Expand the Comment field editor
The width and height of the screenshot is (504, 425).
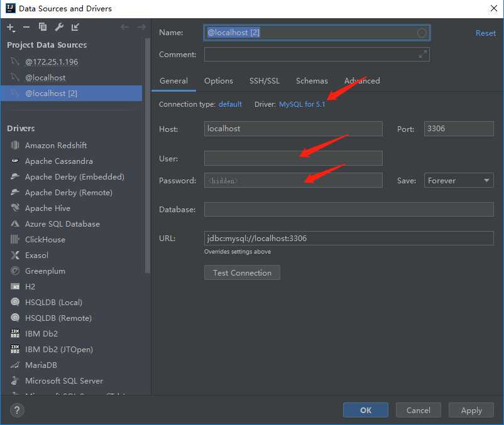423,55
